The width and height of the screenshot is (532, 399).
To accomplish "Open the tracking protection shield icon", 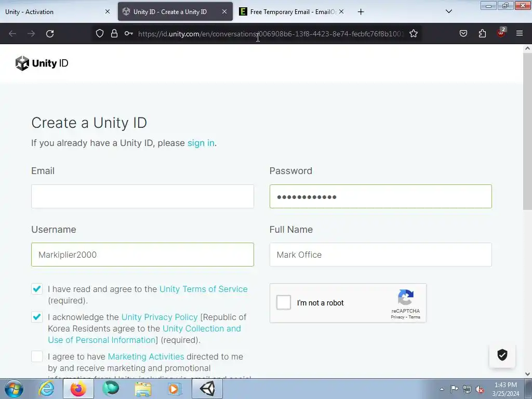I will coord(99,33).
